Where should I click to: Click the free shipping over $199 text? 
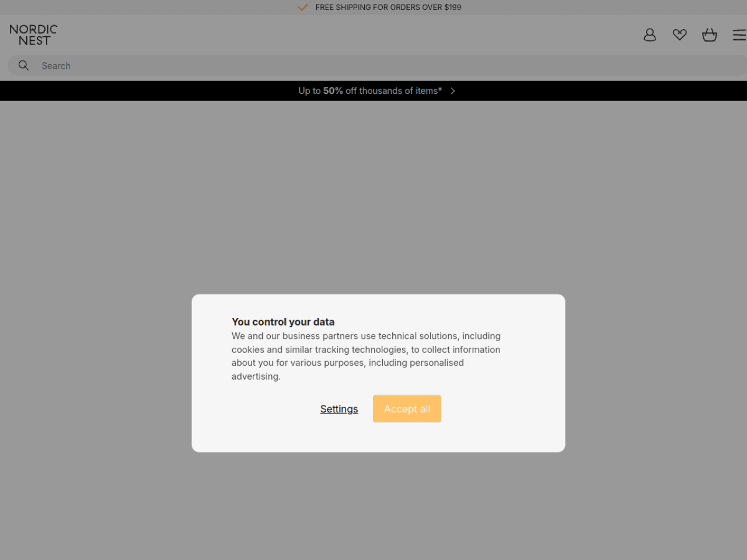(x=388, y=8)
